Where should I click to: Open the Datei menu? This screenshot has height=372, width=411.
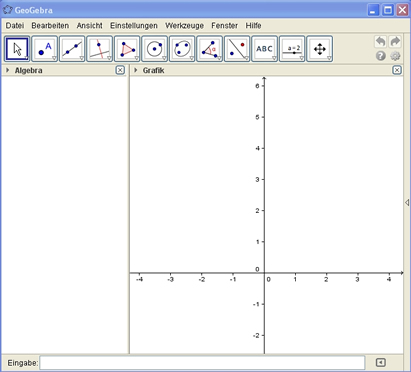(x=15, y=26)
